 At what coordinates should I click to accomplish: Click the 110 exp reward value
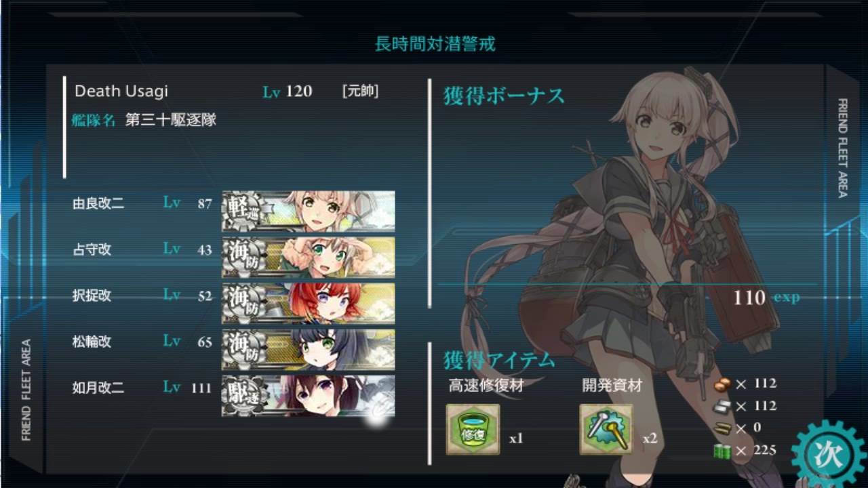[x=766, y=298]
